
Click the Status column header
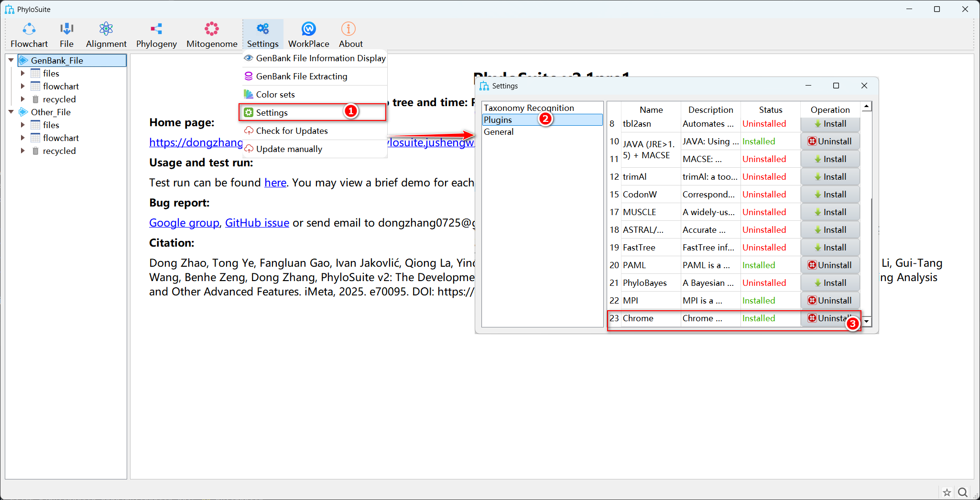(x=771, y=110)
